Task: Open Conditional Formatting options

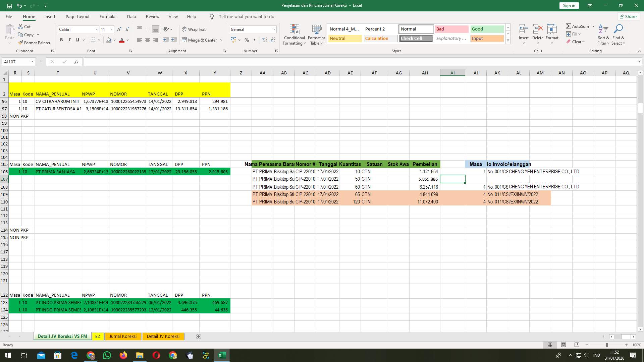Action: coord(294,34)
